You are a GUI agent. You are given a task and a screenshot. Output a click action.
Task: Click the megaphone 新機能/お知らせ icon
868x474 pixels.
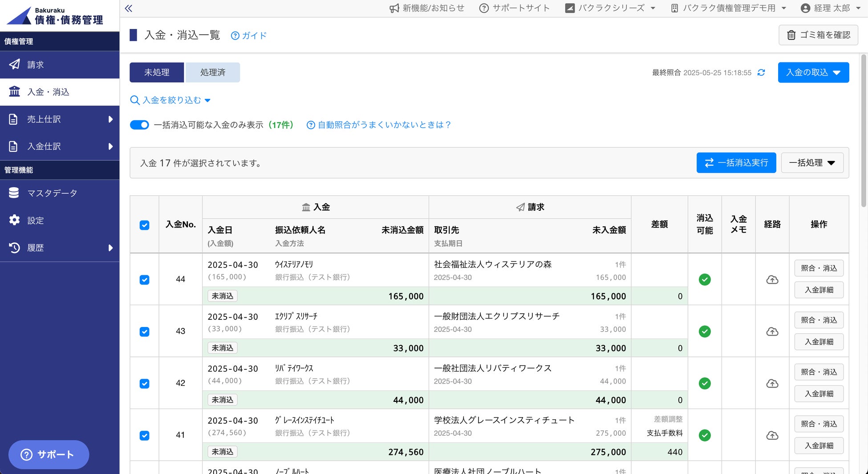coord(394,8)
